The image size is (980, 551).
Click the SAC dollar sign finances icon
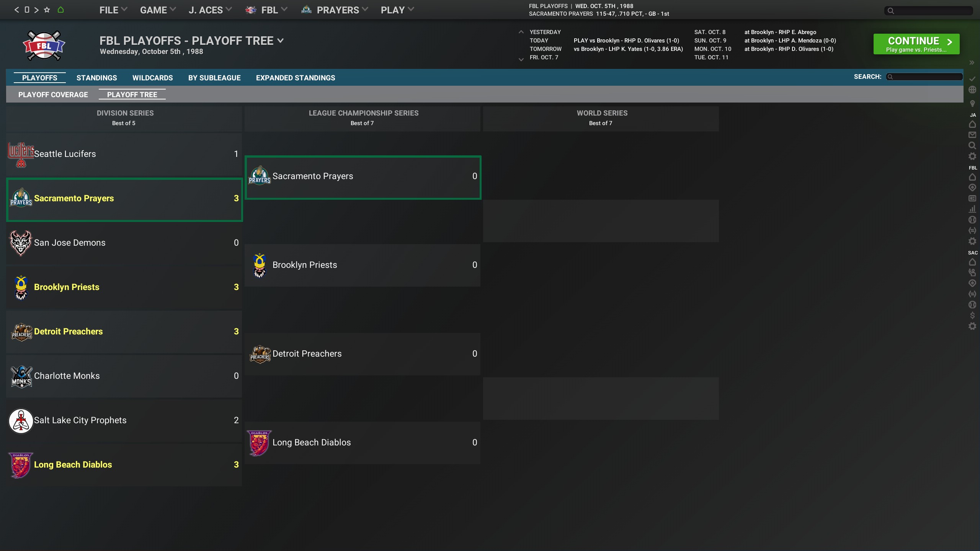pos(972,315)
